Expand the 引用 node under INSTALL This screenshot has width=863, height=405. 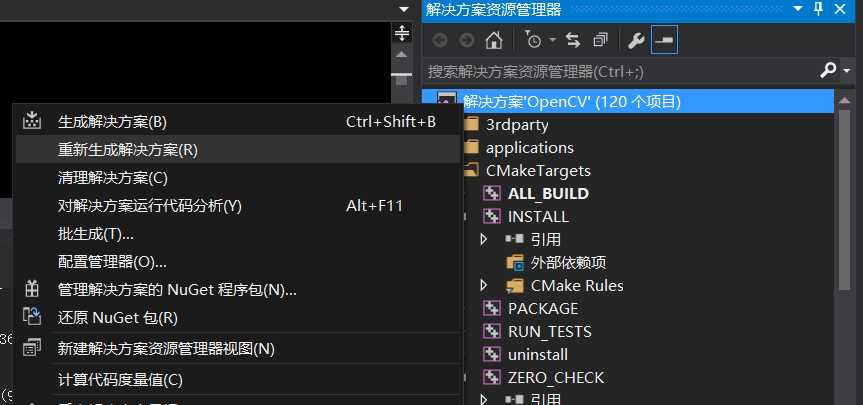click(x=484, y=240)
